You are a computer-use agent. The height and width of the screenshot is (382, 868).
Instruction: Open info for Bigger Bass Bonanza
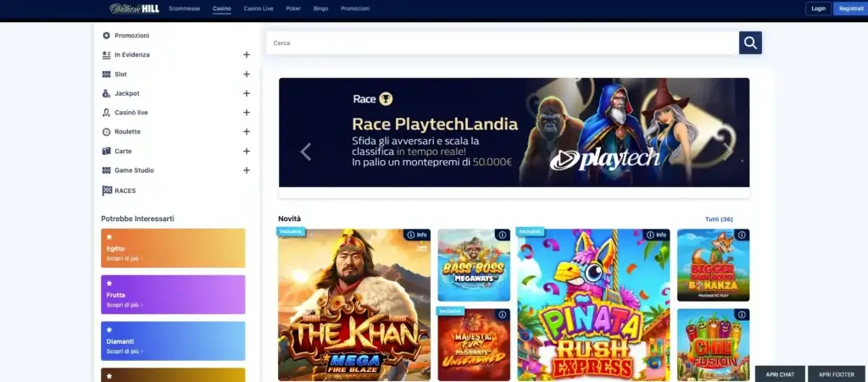(742, 235)
